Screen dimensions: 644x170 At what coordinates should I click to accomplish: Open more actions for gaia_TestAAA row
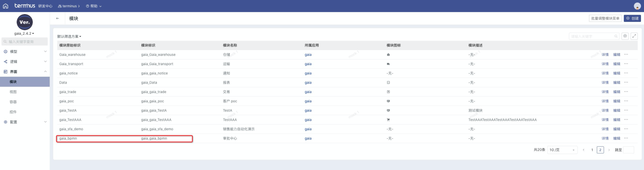626,119
